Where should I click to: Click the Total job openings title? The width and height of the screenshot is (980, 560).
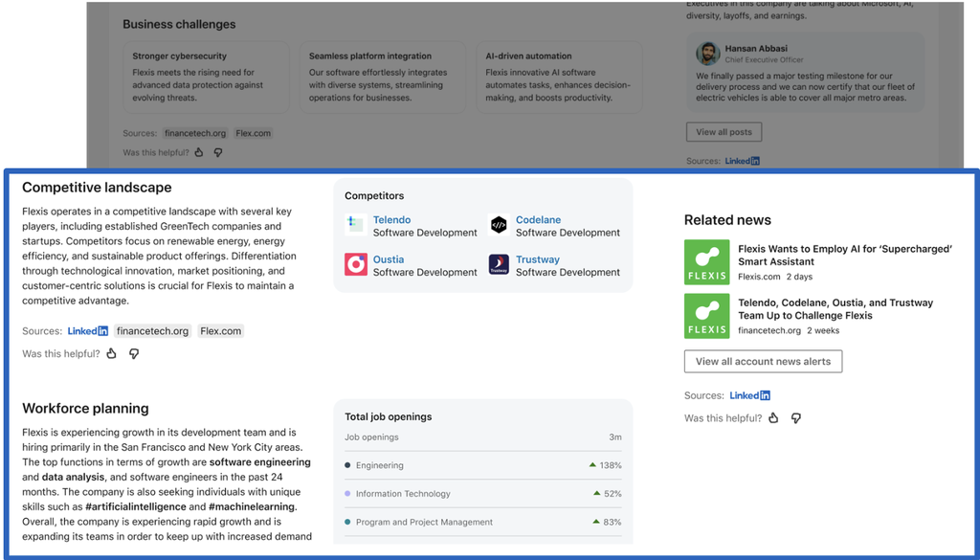click(x=389, y=416)
